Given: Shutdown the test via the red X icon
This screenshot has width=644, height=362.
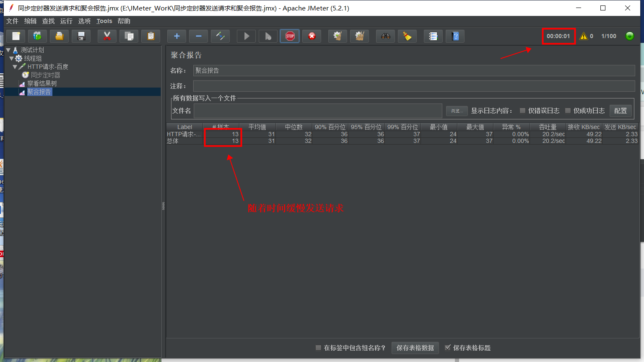Looking at the screenshot, I should pos(312,36).
